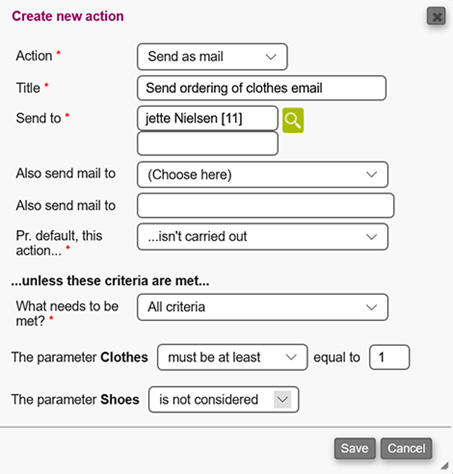Viewport: 453px width, 474px height.
Task: Cancel creating the action
Action: point(406,448)
